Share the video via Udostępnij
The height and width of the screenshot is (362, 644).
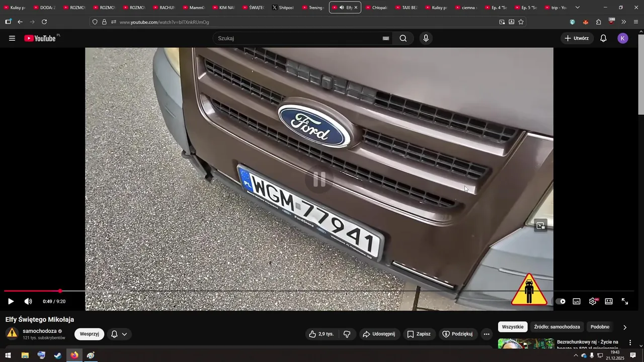(379, 334)
